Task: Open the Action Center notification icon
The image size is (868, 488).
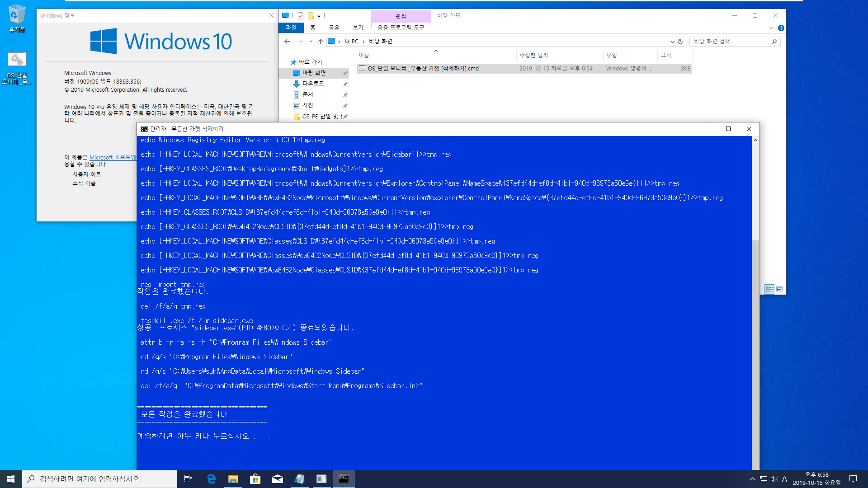Action: click(853, 479)
